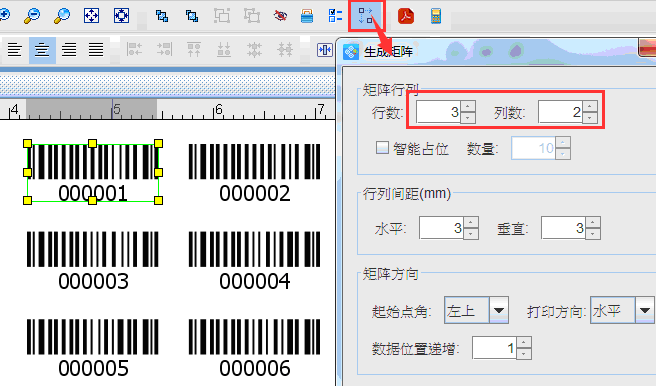Click the expand-to-full-view icon
Viewport: 656px width, 386px height.
(x=121, y=16)
